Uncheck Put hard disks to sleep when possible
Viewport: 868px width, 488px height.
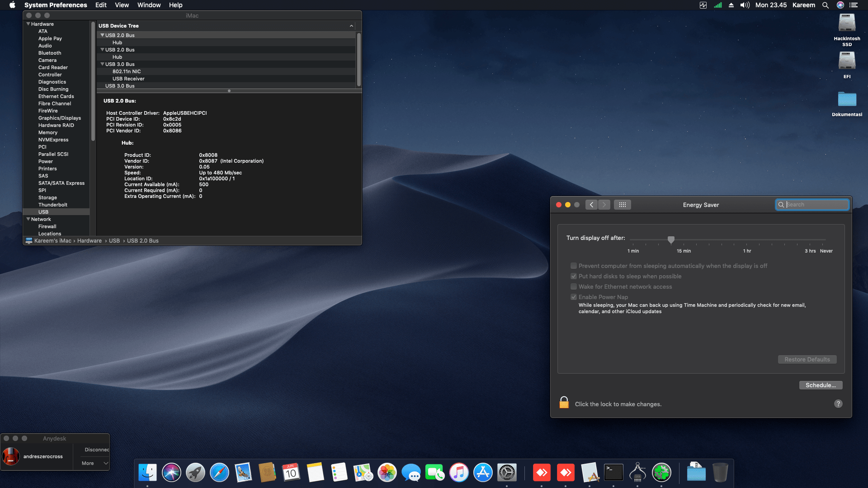tap(573, 276)
